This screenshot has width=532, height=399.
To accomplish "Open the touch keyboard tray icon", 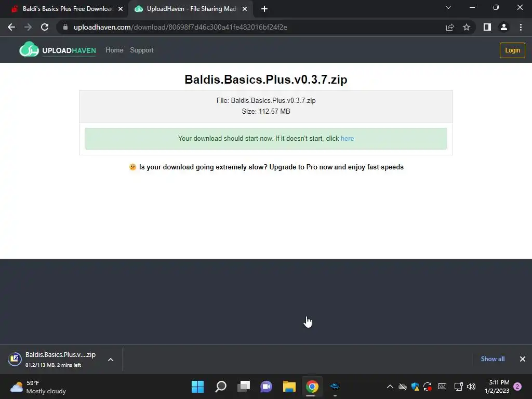I will click(x=442, y=387).
